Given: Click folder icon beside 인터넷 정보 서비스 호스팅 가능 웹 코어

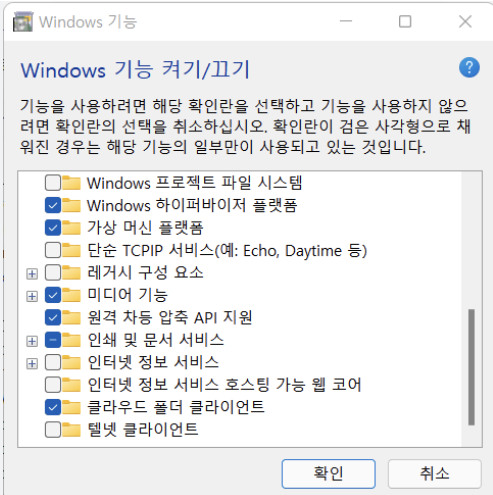Looking at the screenshot, I should (x=71, y=385).
